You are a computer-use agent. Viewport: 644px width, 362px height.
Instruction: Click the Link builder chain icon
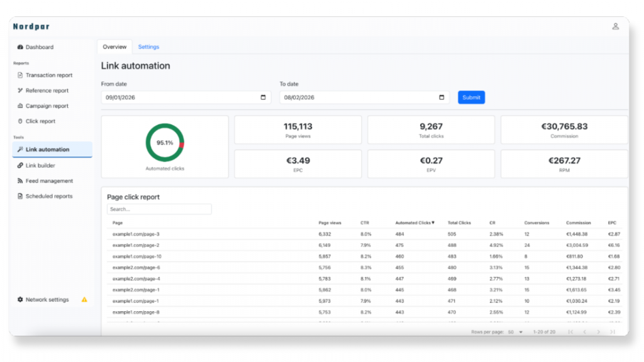(x=20, y=165)
